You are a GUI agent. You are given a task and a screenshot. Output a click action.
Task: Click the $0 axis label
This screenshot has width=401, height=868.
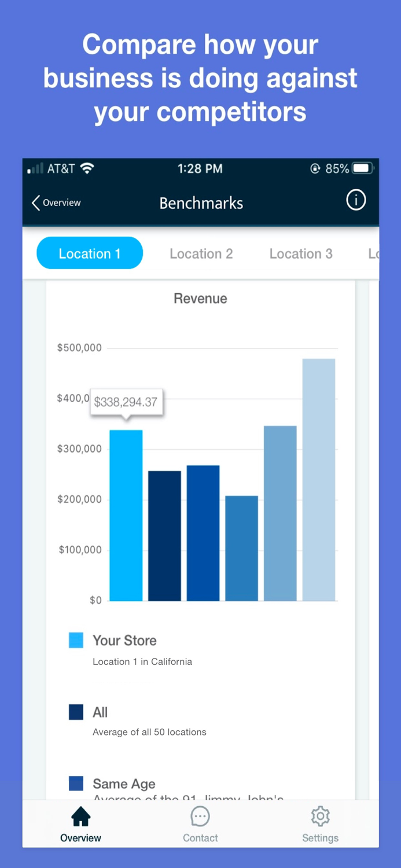(x=95, y=601)
